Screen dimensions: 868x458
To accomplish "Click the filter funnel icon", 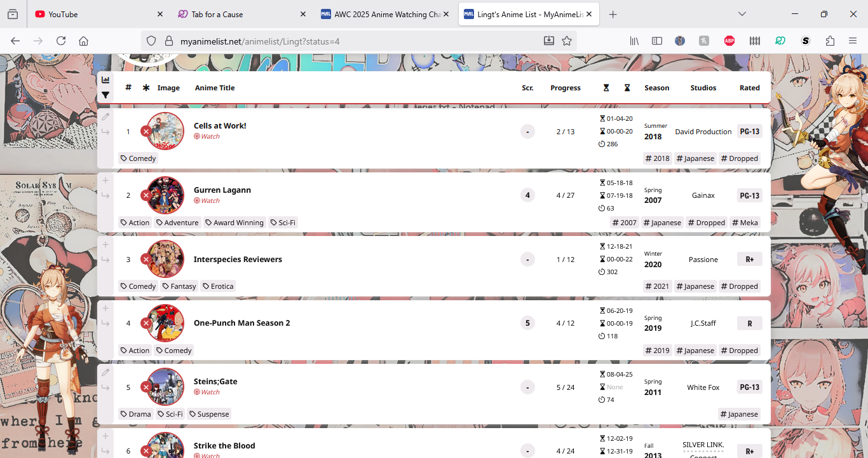I will (x=105, y=95).
